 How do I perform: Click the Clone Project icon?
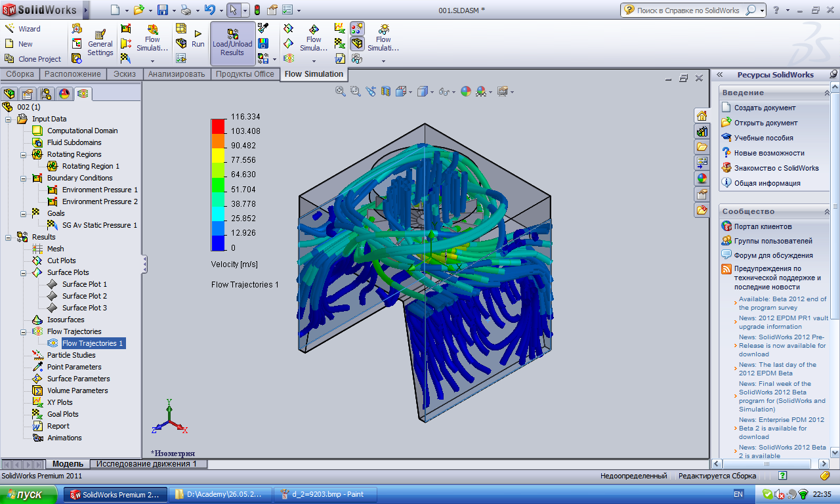[10, 59]
